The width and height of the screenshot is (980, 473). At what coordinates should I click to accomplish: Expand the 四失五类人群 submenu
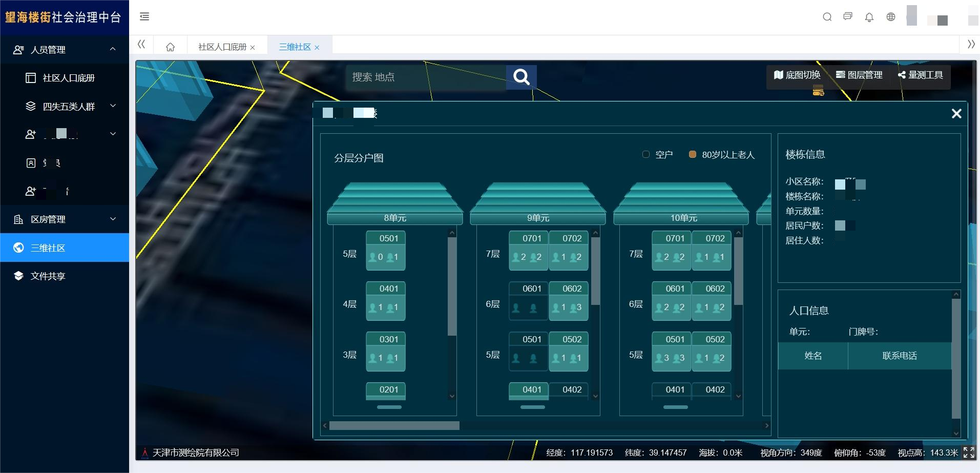pyautogui.click(x=113, y=106)
